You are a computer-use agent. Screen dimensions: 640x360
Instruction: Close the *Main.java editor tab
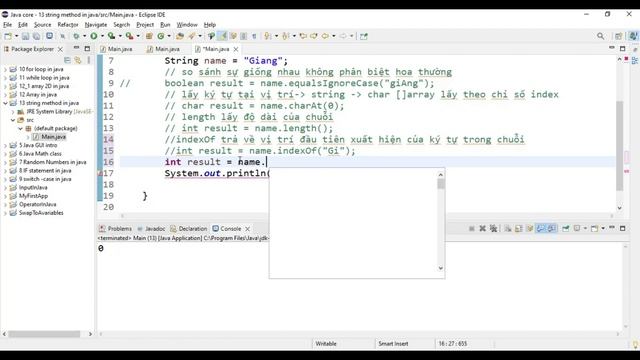(236, 49)
